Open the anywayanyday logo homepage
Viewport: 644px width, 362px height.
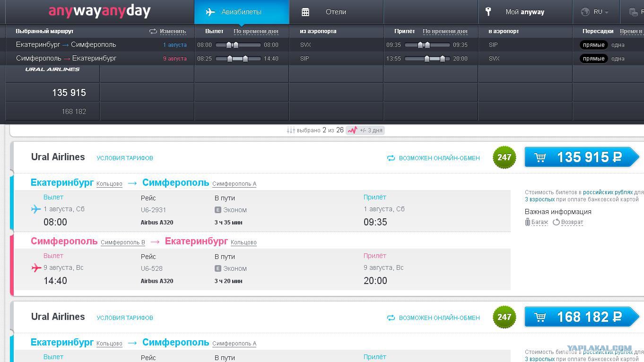[99, 11]
